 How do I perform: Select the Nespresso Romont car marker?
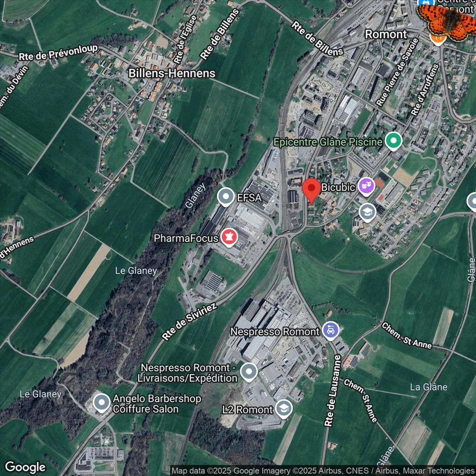tap(331, 330)
